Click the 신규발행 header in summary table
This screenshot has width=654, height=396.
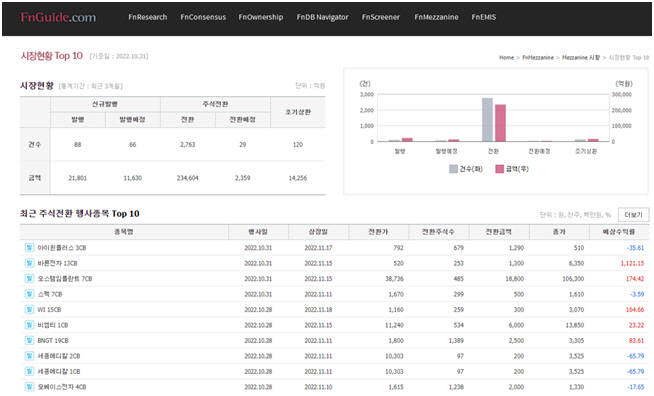click(x=105, y=104)
